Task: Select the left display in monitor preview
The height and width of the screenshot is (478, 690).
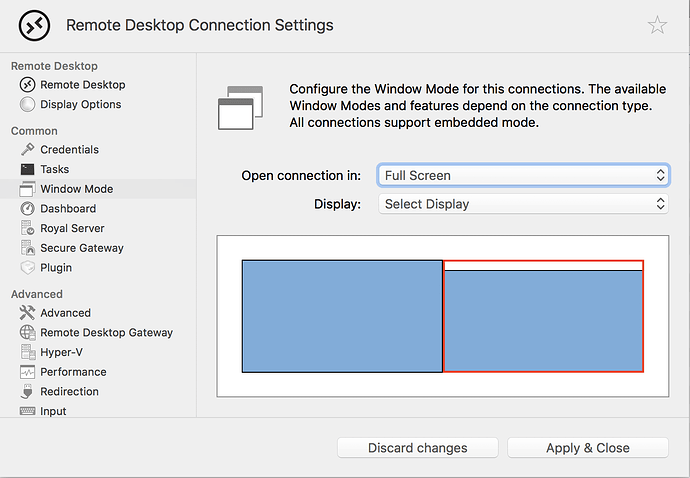Action: (x=342, y=316)
